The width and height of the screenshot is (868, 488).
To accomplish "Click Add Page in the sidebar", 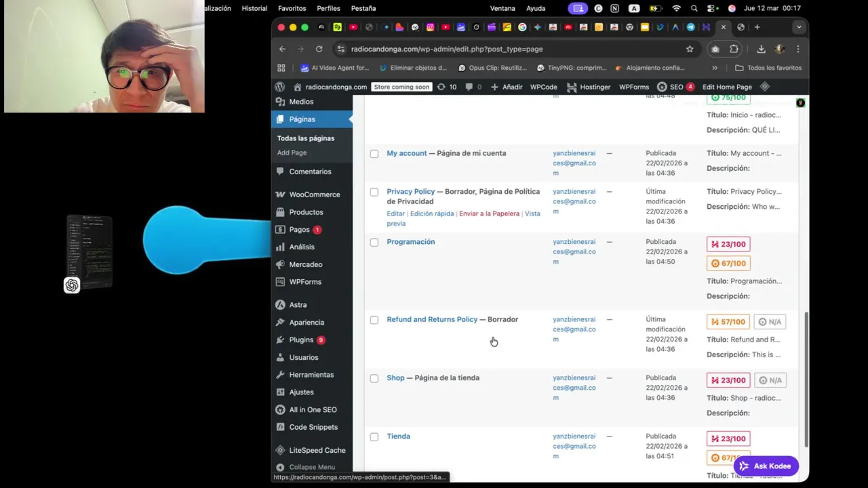I will point(292,152).
